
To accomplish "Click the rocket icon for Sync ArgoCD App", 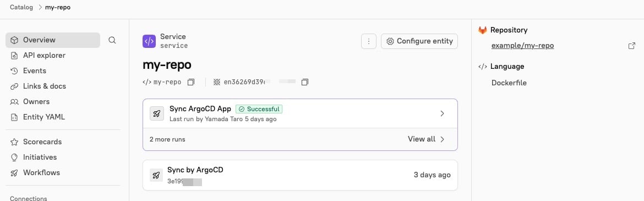I will [156, 114].
